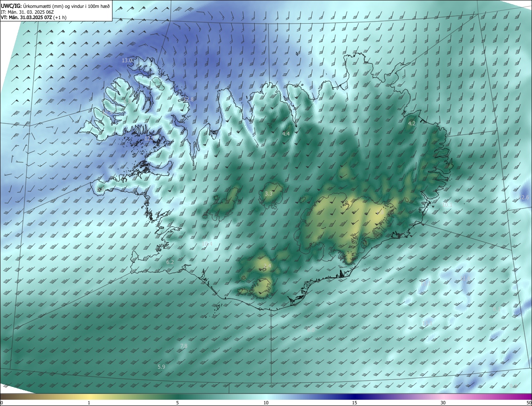532x406 pixels.
Task: Click the 12.8 value label on the map
Action: coord(188,100)
